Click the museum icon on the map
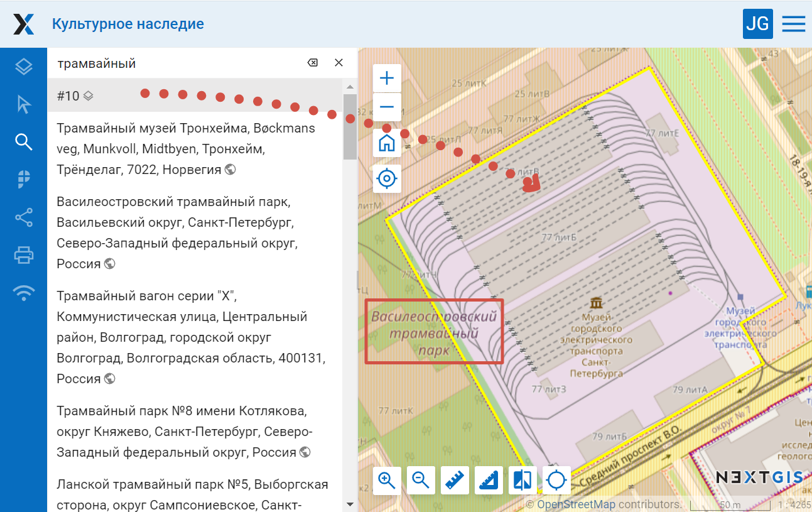812x512 pixels. tap(596, 302)
